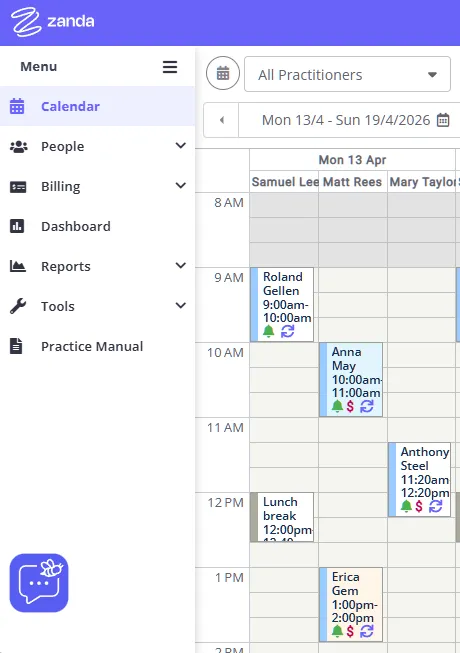Click the Tools wrench icon

tap(18, 306)
